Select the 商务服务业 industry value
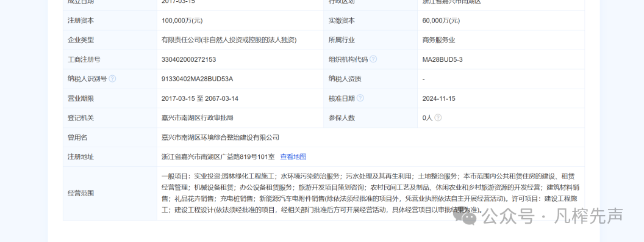This screenshot has height=242, width=644. tap(438, 40)
